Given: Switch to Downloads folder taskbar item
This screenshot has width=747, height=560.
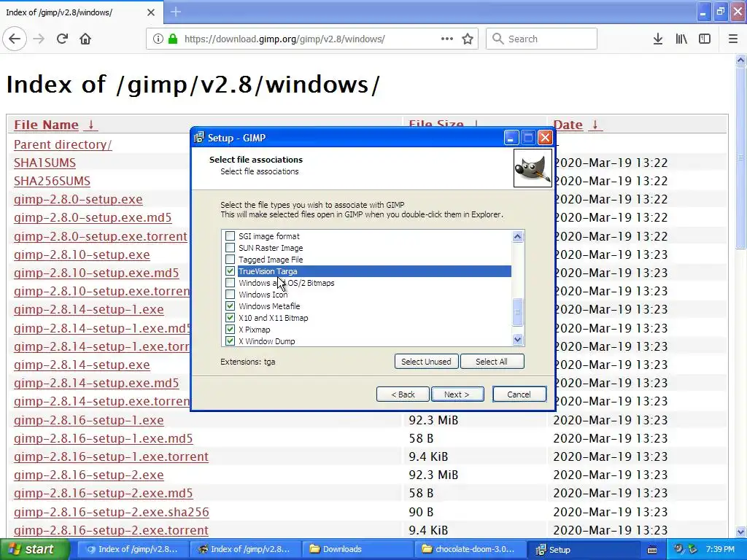Looking at the screenshot, I should coord(356,549).
